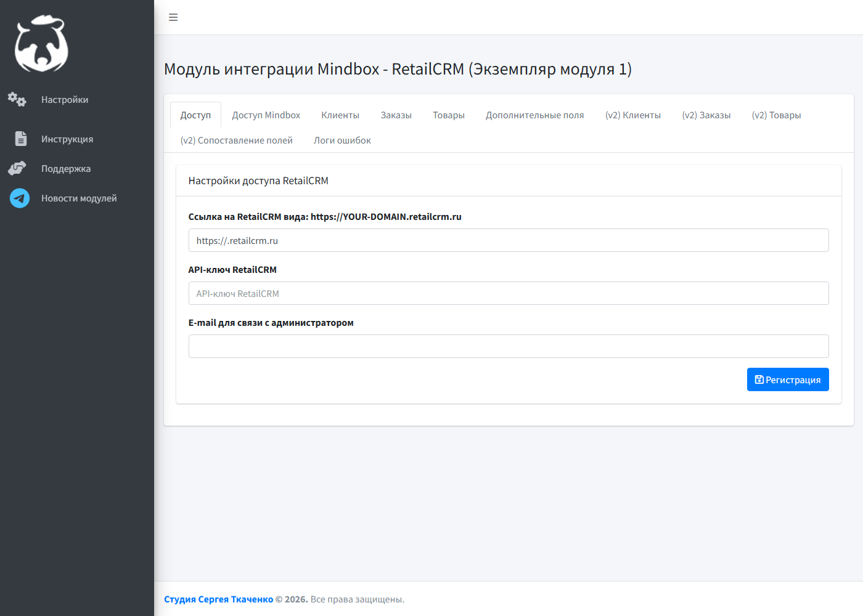Open Поддержка in the sidebar
This screenshot has height=616, width=863.
coord(66,169)
